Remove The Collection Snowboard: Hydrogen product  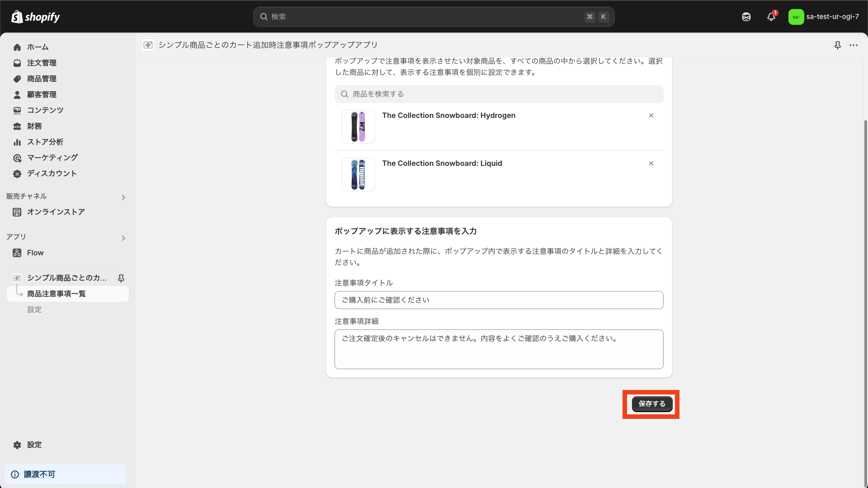pos(651,115)
